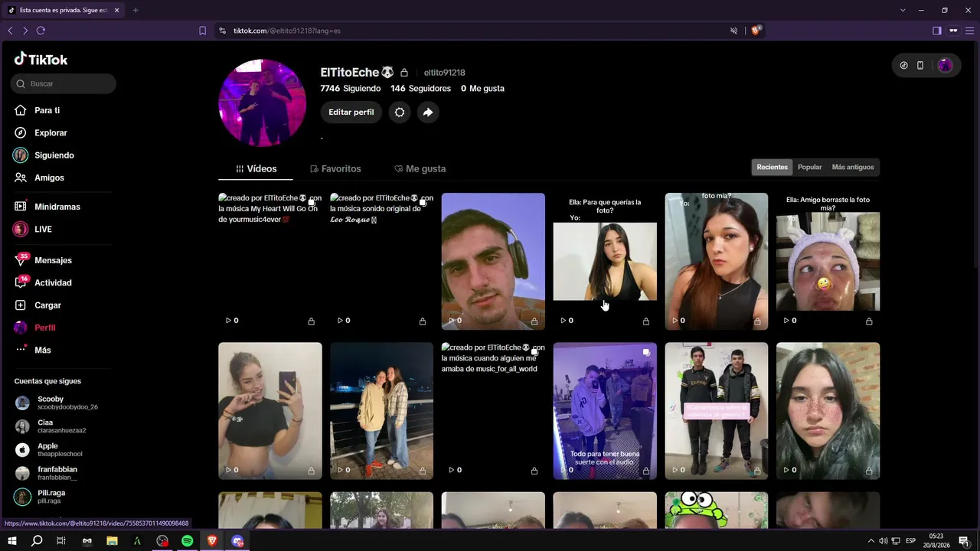This screenshot has width=980, height=551.
Task: Bookmark this page in the address bar
Action: coord(202,31)
